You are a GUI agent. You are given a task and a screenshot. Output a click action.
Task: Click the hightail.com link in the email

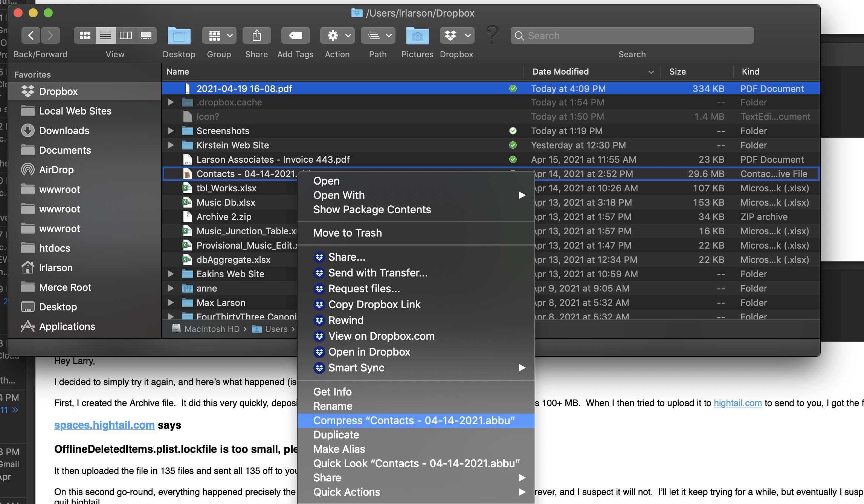(x=738, y=403)
